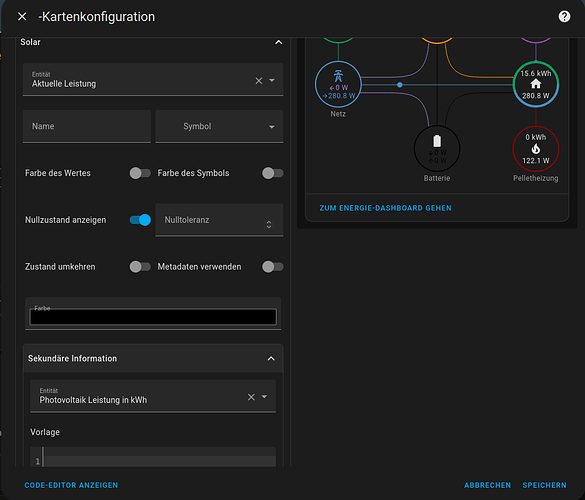
Task: Turn off Nullzustand anzeigen switch
Action: pos(140,220)
